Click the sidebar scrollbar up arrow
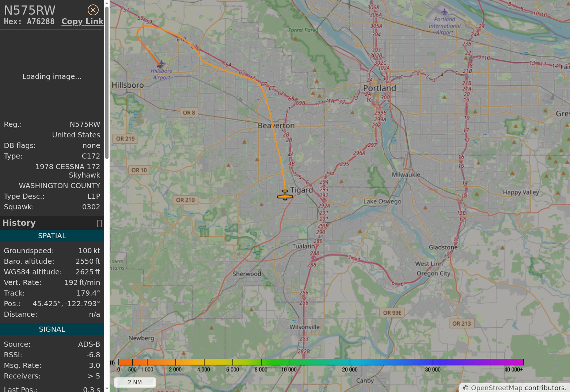570x392 pixels. 107,3
